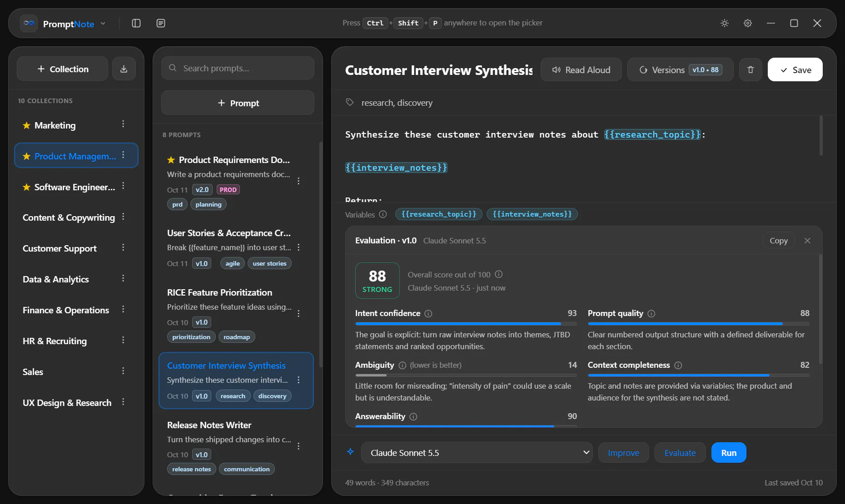This screenshot has width=845, height=504.
Task: Switch the light/dark theme sun icon
Action: point(725,23)
